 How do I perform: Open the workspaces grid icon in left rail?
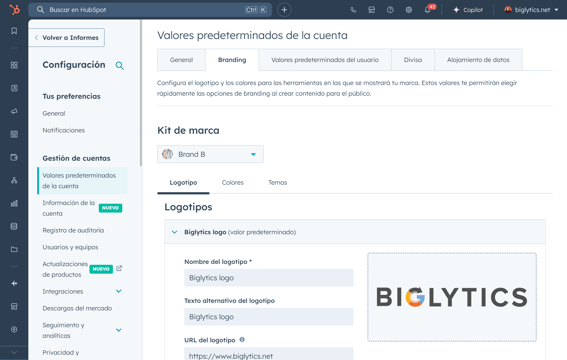tap(14, 65)
